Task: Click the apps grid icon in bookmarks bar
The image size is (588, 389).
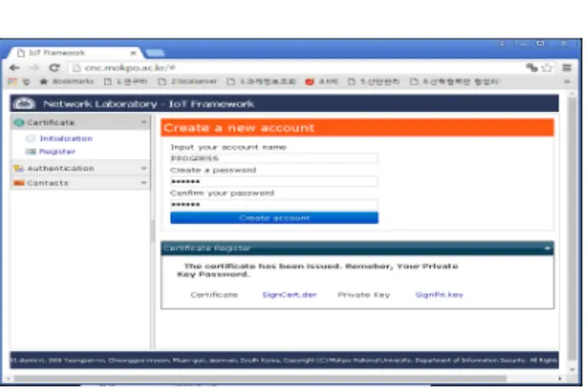Action: click(x=13, y=82)
